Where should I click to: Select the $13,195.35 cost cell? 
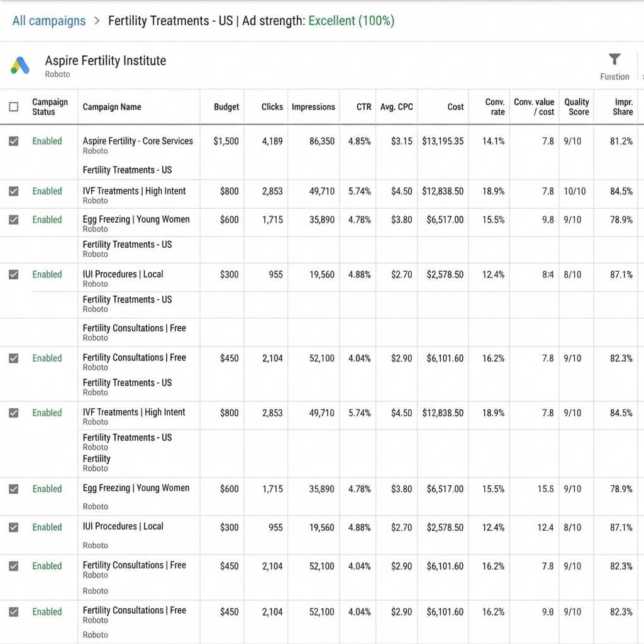(443, 142)
